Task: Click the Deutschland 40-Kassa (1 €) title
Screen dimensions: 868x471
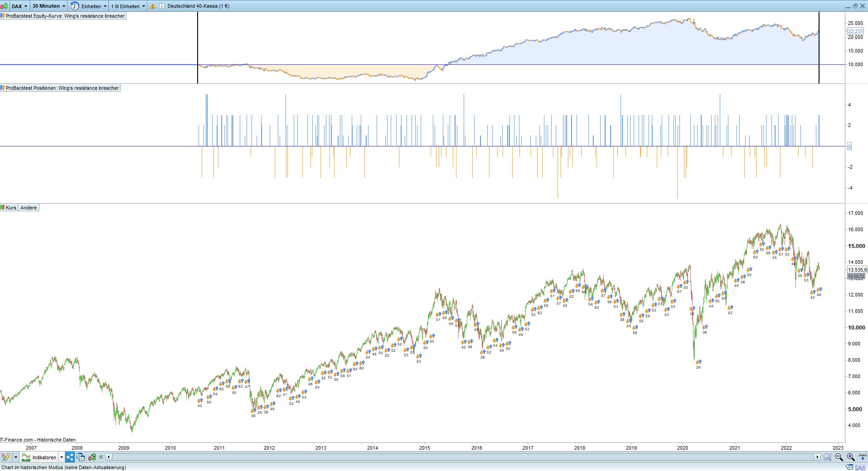Action: click(x=198, y=6)
